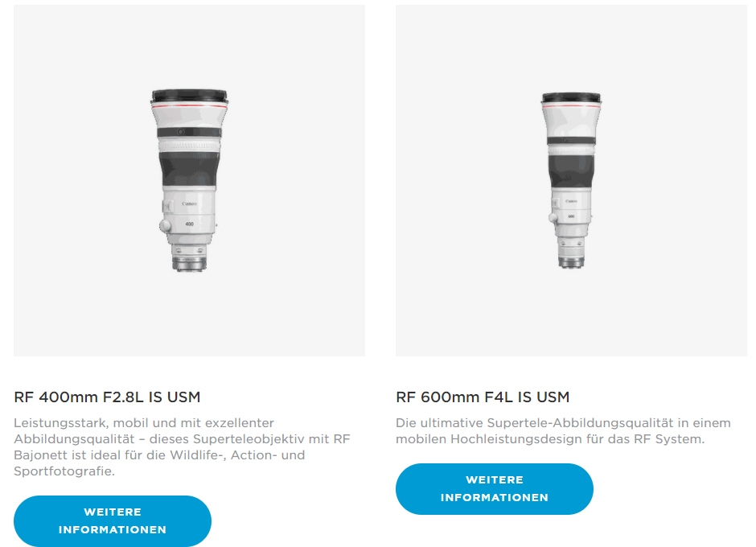Click the dark focus ring on the 400mm lens

click(189, 169)
